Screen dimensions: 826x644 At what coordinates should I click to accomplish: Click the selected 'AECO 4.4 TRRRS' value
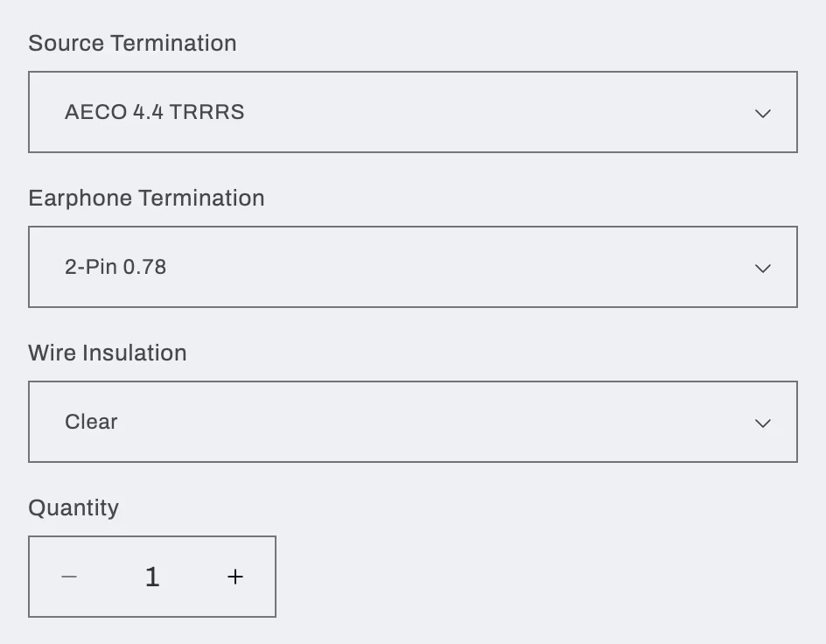click(x=154, y=112)
